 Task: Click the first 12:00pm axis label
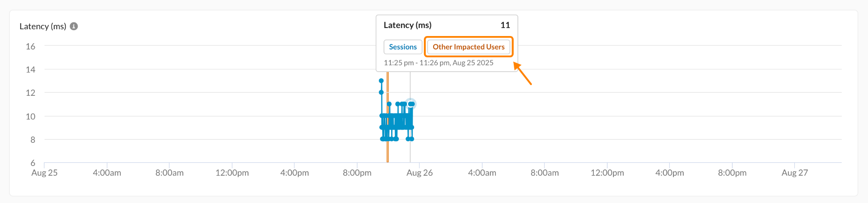click(232, 173)
